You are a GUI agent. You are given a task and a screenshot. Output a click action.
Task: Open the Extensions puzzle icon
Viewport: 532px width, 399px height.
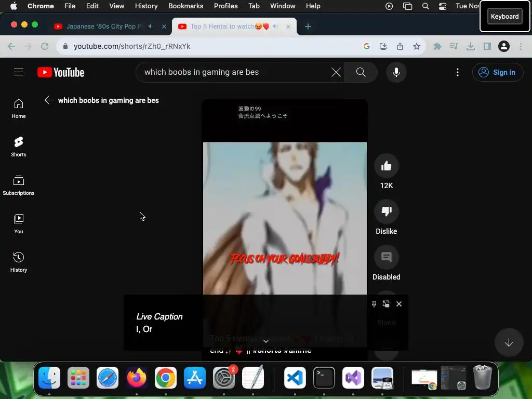(x=437, y=46)
